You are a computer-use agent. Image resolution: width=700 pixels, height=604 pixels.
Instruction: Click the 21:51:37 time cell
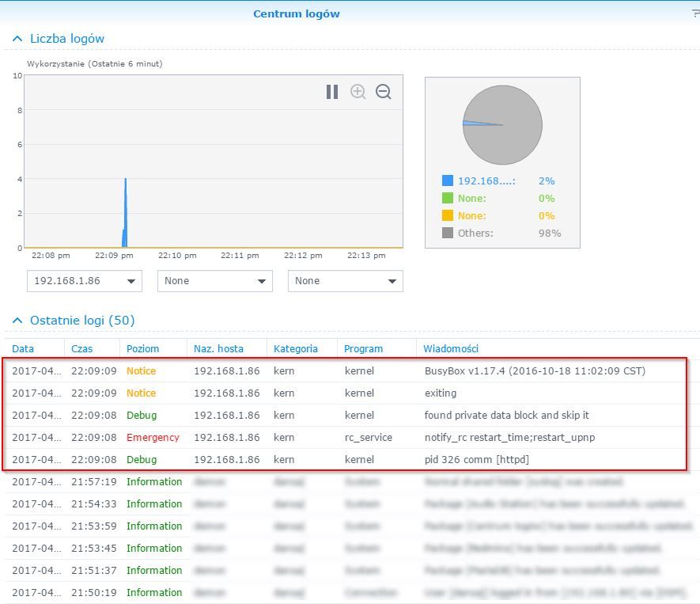[x=94, y=571]
